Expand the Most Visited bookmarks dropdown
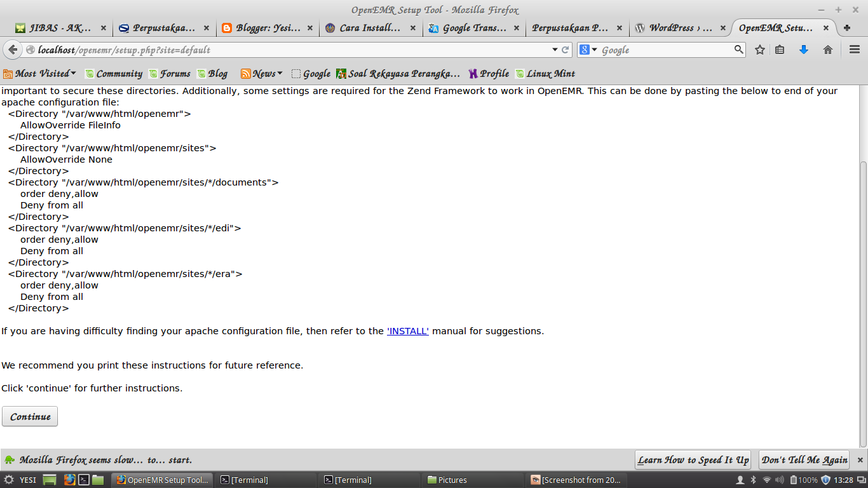The height and width of the screenshot is (488, 868). point(39,74)
